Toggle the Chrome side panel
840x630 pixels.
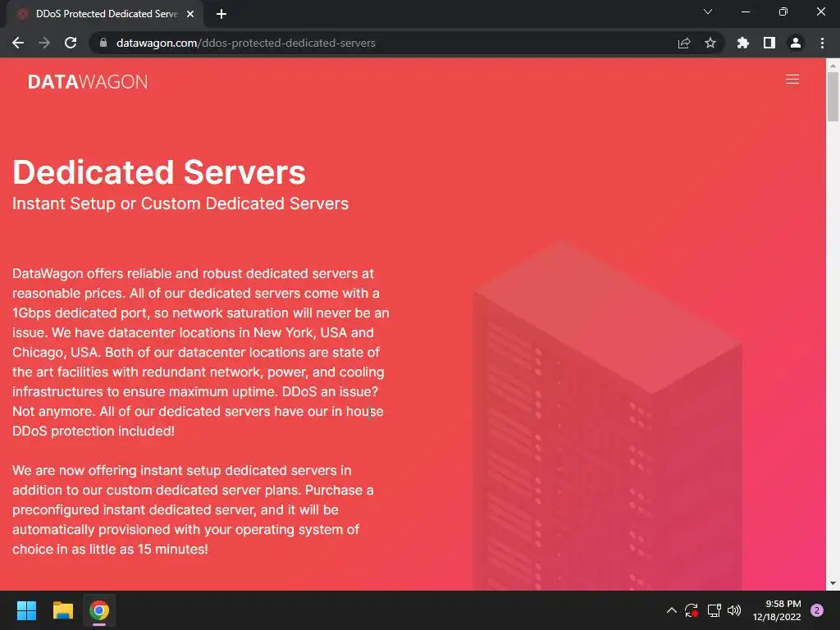tap(769, 43)
